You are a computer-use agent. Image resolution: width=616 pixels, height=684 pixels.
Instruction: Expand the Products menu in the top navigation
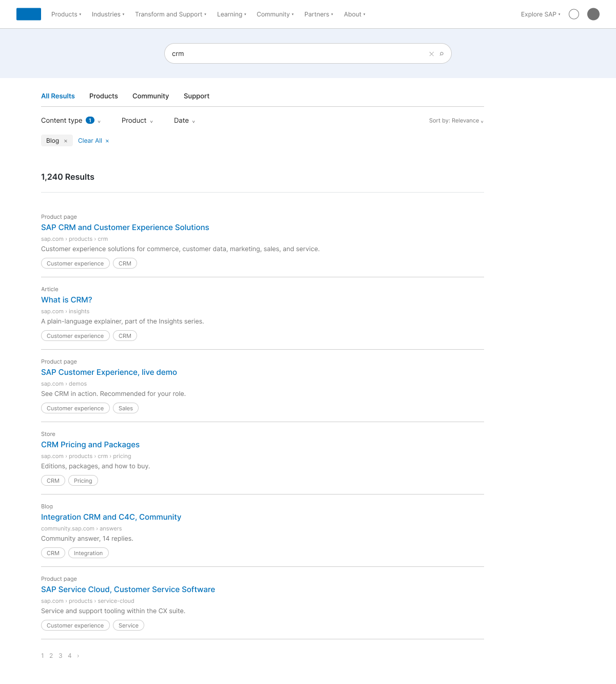click(66, 14)
